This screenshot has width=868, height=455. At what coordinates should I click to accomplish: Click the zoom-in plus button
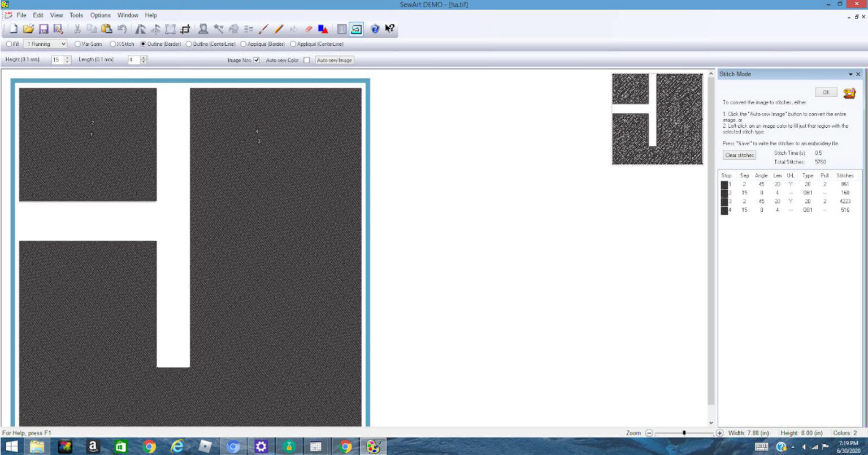point(719,433)
